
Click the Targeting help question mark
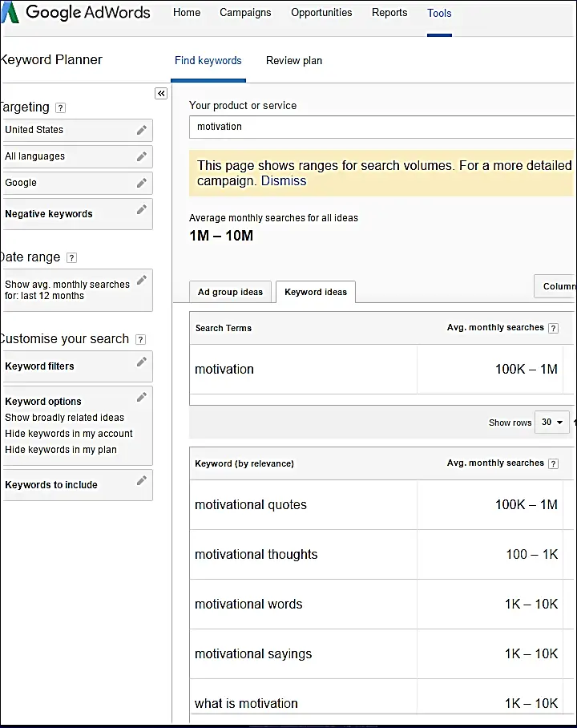[x=60, y=107]
